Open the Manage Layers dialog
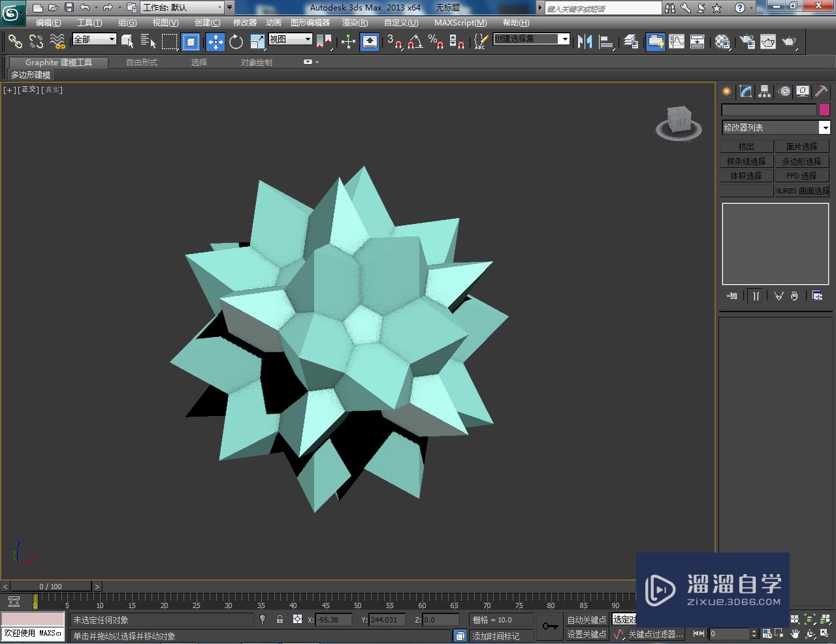The width and height of the screenshot is (836, 644). tap(630, 42)
